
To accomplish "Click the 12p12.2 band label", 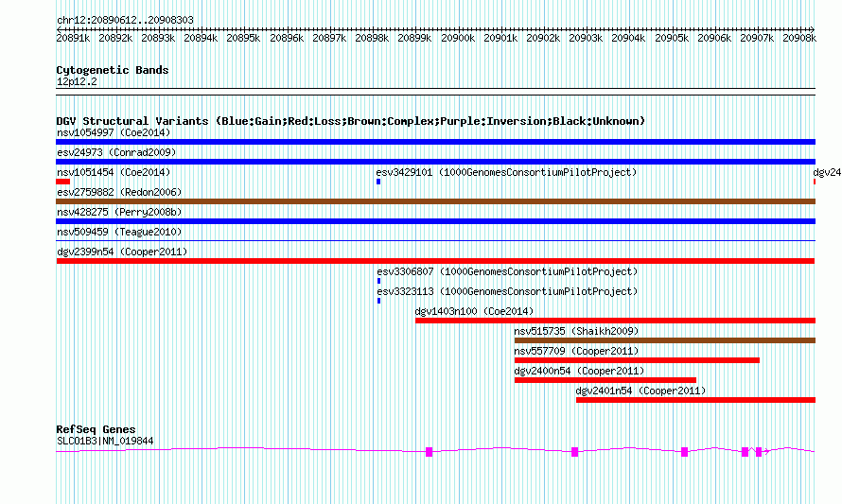I will 77,81.
